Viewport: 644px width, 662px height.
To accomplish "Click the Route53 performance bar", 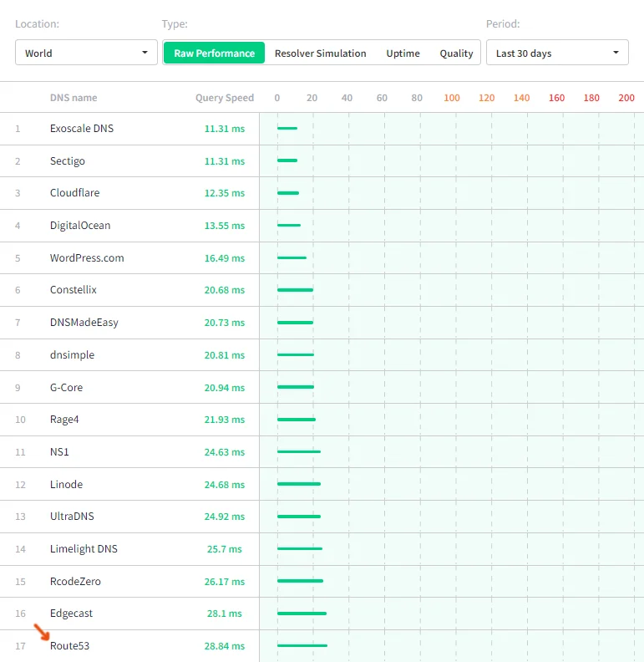I will click(302, 645).
